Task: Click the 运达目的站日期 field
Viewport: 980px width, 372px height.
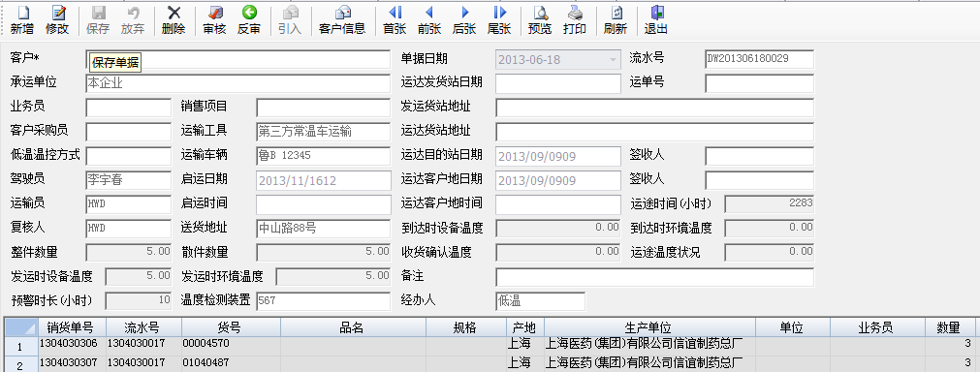Action: (558, 155)
